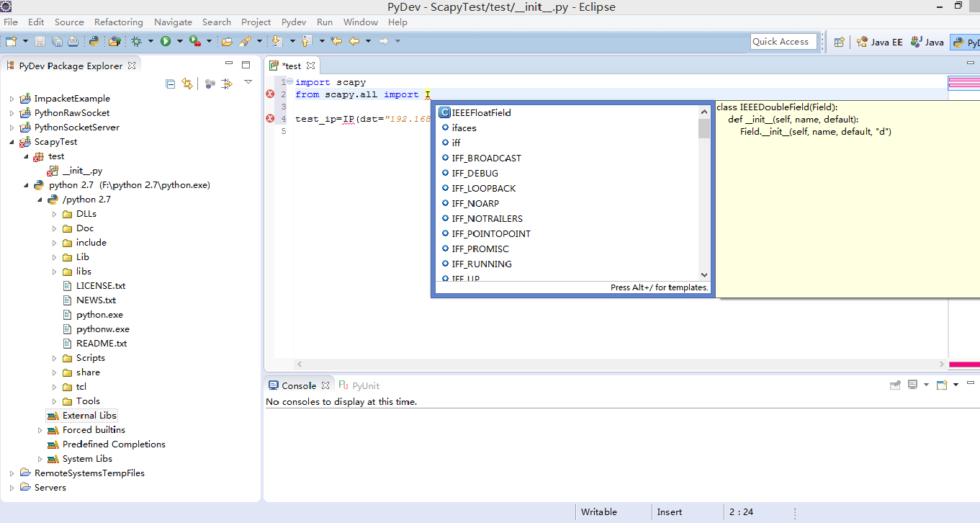This screenshot has width=980, height=523.
Task: Open the Debug dropdown arrow
Action: [150, 41]
